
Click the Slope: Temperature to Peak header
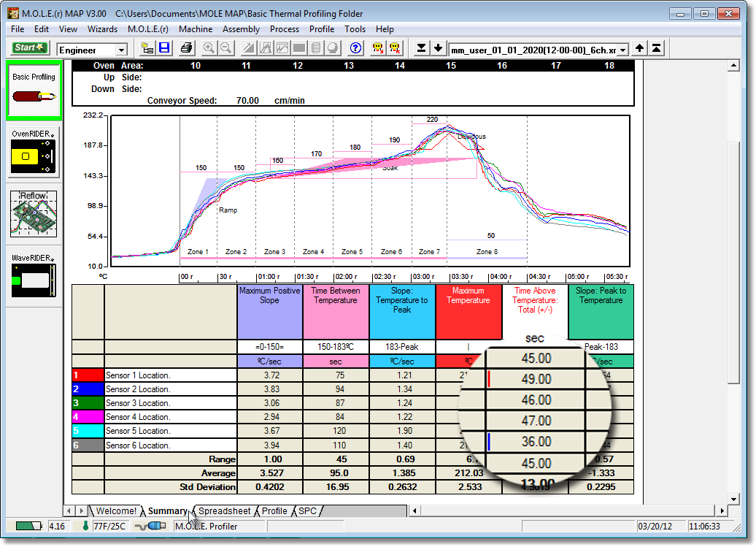coord(402,312)
